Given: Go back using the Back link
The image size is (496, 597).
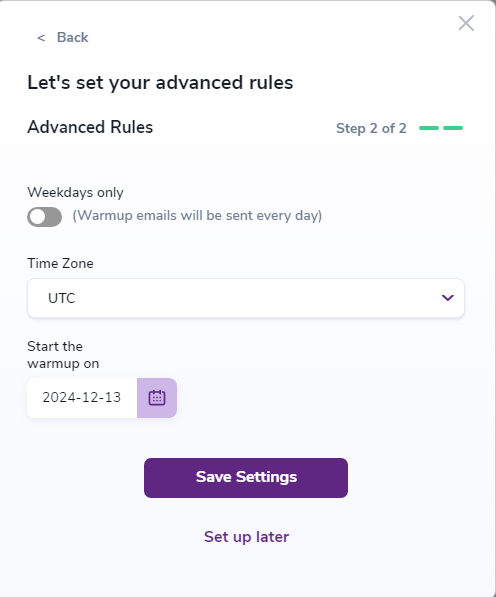Looking at the screenshot, I should (72, 37).
